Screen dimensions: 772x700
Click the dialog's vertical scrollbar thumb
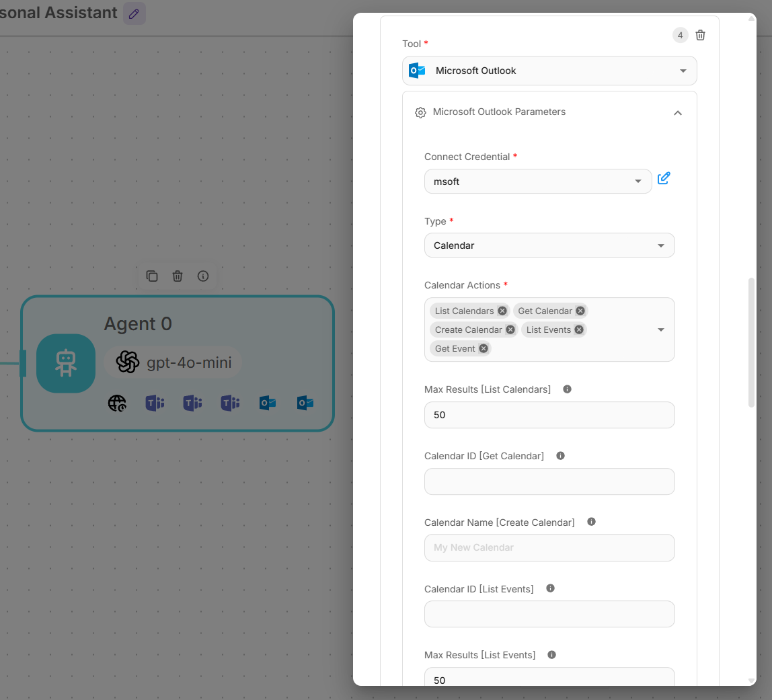coord(751,342)
